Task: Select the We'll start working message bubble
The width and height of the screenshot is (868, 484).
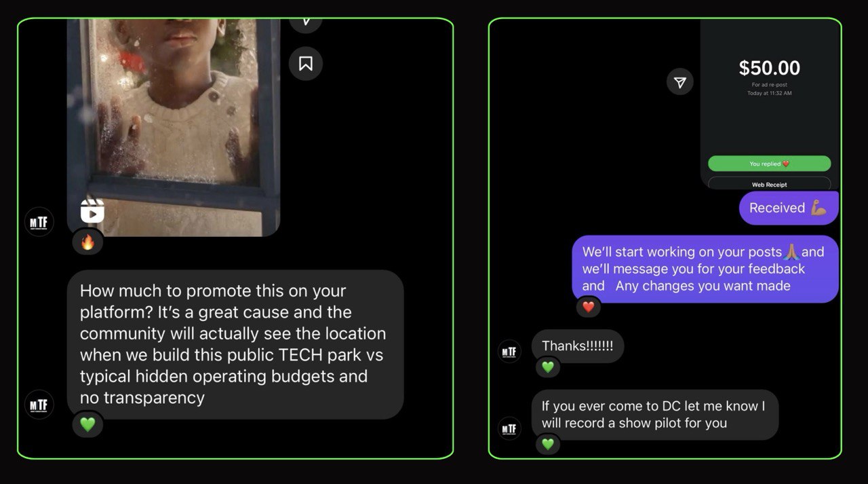Action: (x=705, y=269)
